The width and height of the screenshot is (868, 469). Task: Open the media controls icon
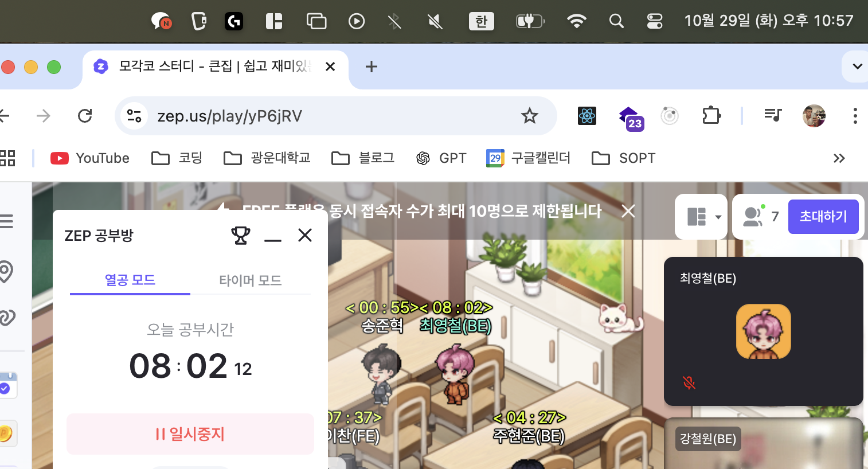click(773, 116)
